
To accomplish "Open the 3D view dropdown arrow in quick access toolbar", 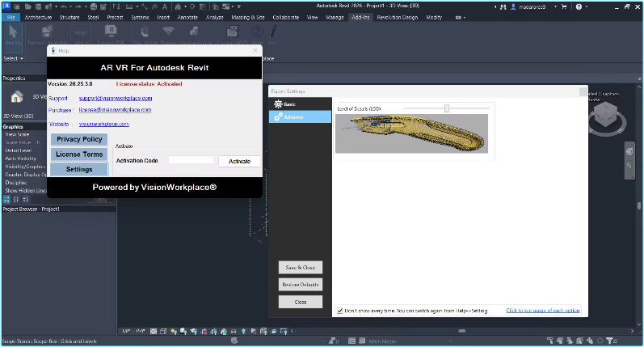I will click(185, 6).
